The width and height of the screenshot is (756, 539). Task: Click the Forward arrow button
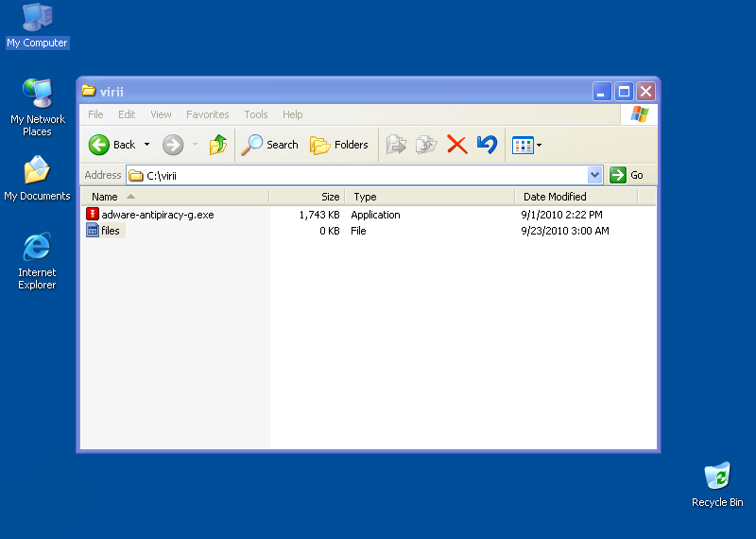pyautogui.click(x=173, y=145)
